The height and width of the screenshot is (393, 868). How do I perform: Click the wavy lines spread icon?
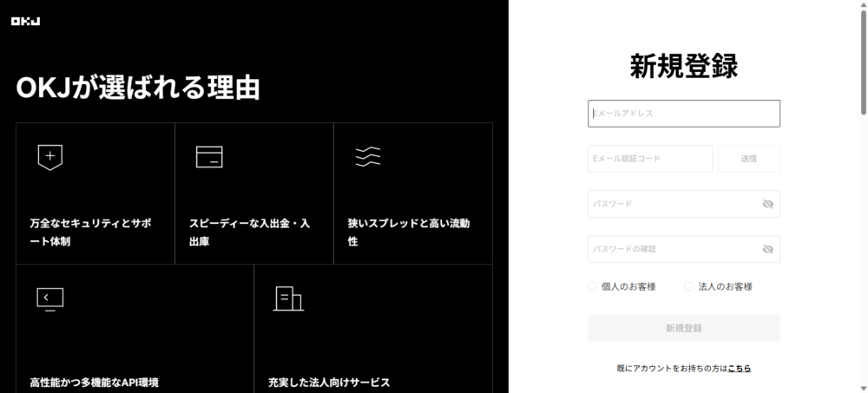click(x=368, y=156)
